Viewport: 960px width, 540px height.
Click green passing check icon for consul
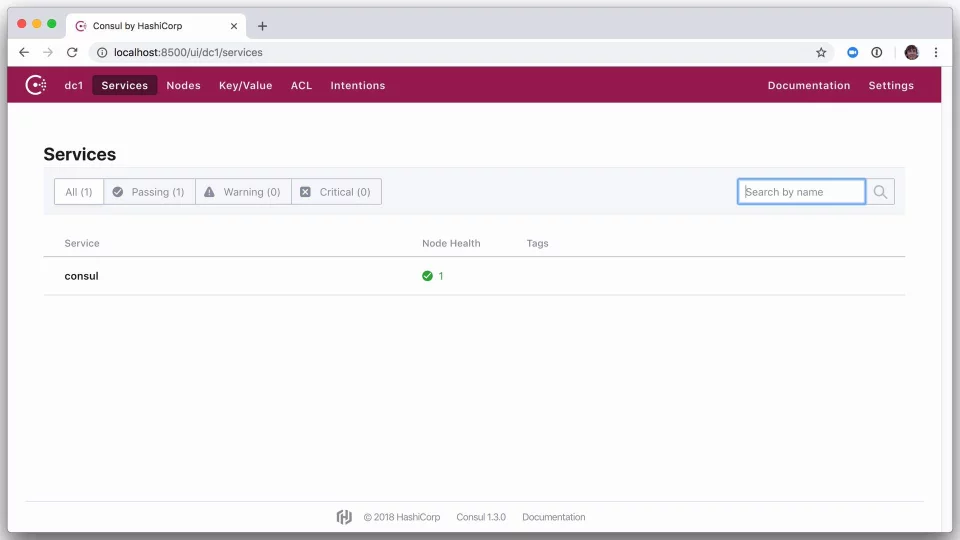427,276
